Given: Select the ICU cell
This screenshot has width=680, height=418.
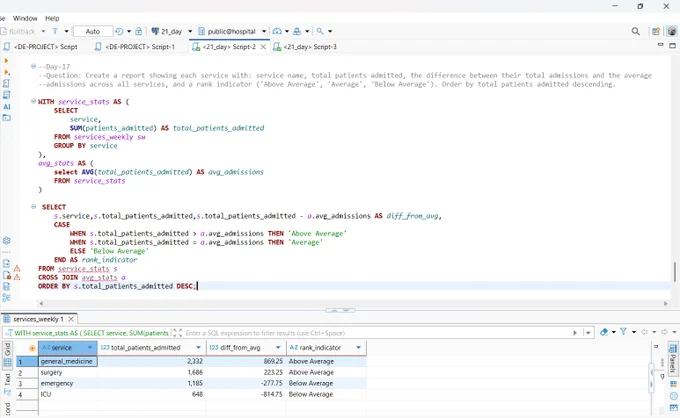Looking at the screenshot, I should coord(68,394).
